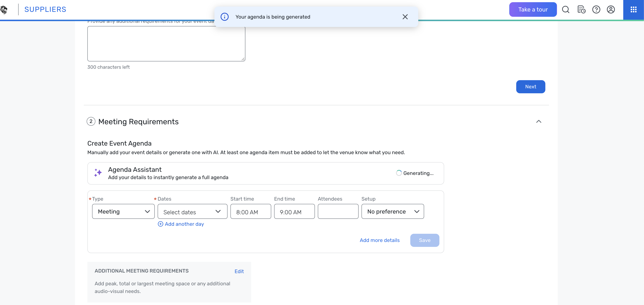Collapse the Meeting Requirements section
The width and height of the screenshot is (644, 305).
pyautogui.click(x=538, y=122)
